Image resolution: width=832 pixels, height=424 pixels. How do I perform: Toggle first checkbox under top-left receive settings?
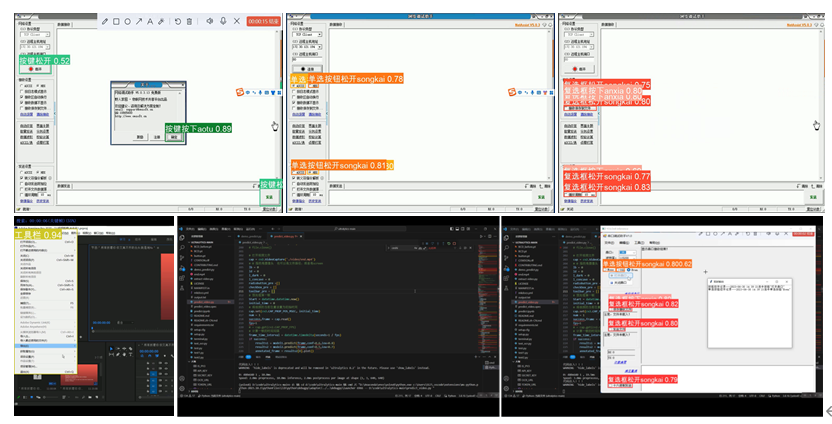(x=22, y=93)
